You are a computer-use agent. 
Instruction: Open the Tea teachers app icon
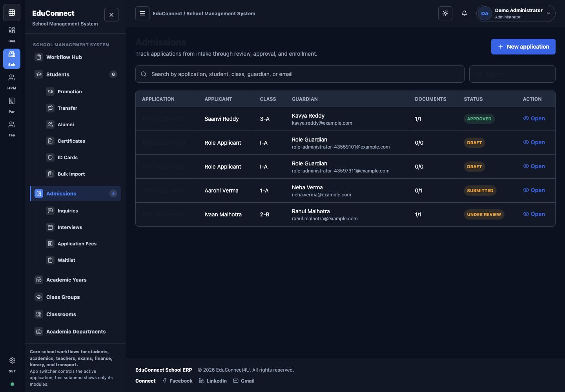12,129
